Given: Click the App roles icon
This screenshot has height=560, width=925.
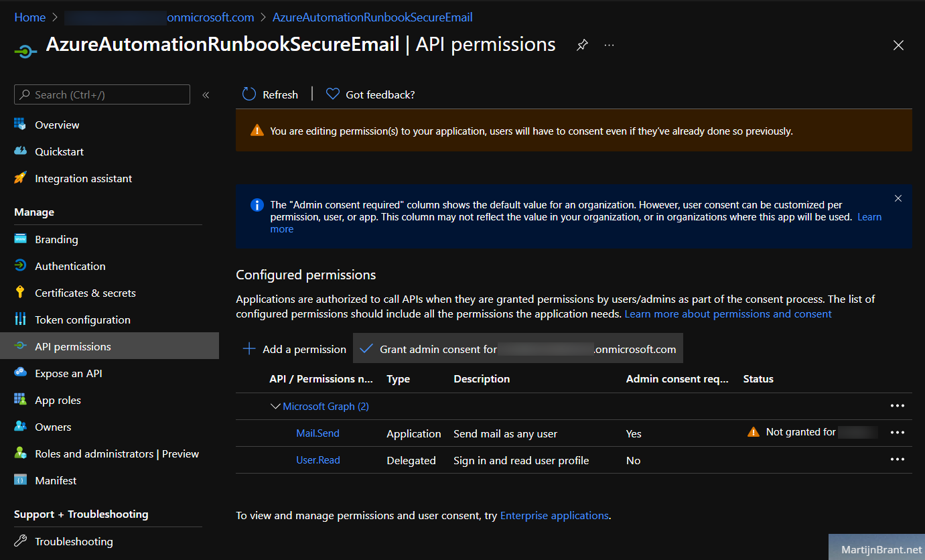Looking at the screenshot, I should click(20, 400).
